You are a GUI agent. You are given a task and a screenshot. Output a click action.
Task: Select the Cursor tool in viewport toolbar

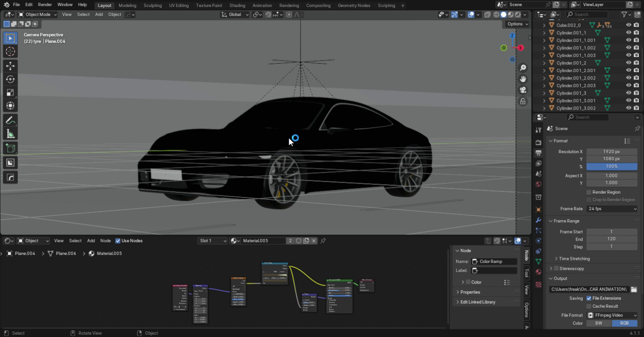(x=10, y=51)
